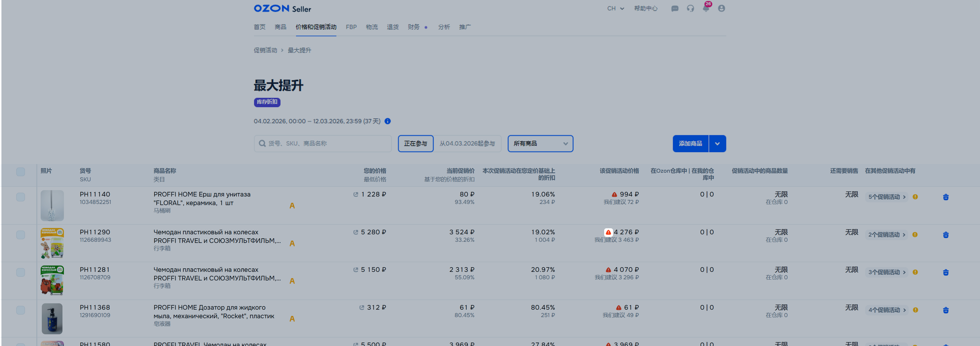Open the 财务 menu item
This screenshot has height=346, width=980.
click(x=414, y=27)
